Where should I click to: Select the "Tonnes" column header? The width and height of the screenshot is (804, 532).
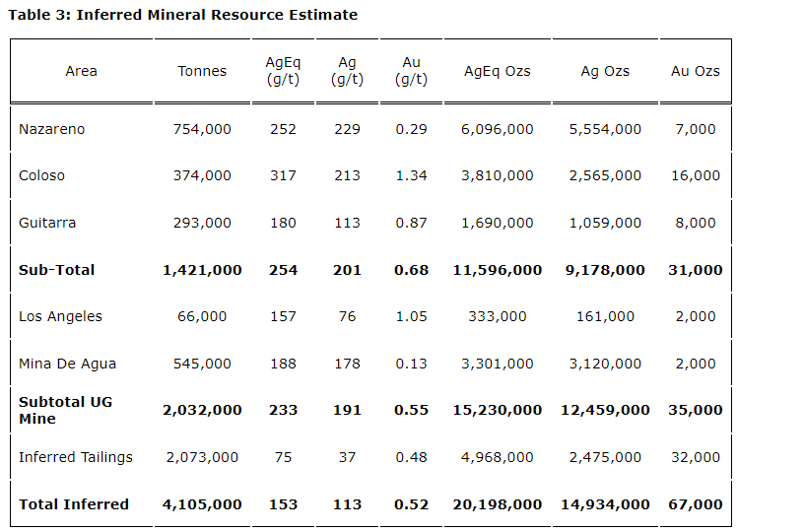coord(202,71)
